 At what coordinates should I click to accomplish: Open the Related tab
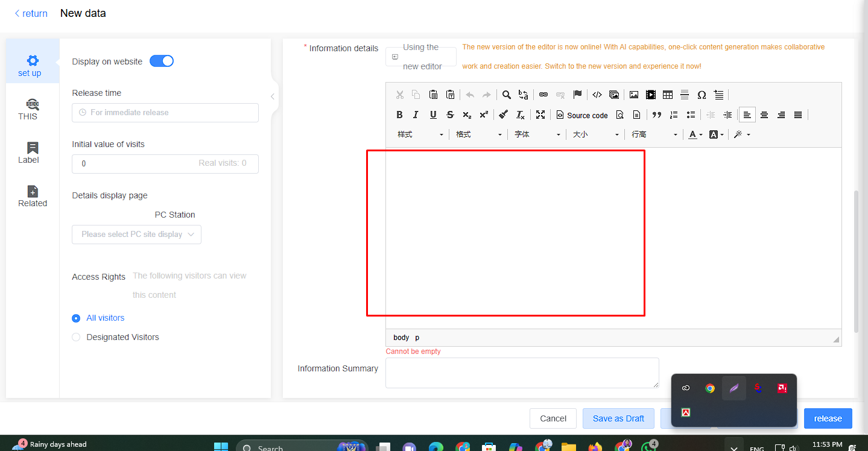pyautogui.click(x=33, y=197)
